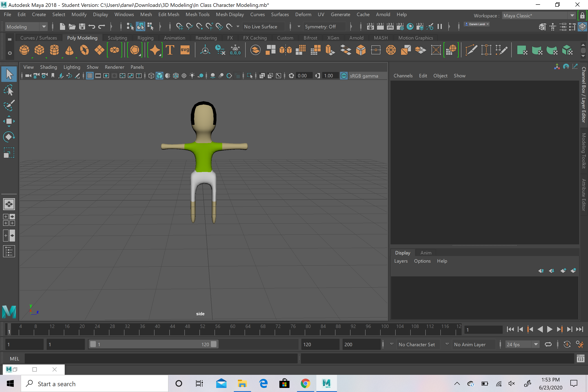588x392 pixels.
Task: Create a polygon cube from shelf
Action: pyautogui.click(x=39, y=50)
